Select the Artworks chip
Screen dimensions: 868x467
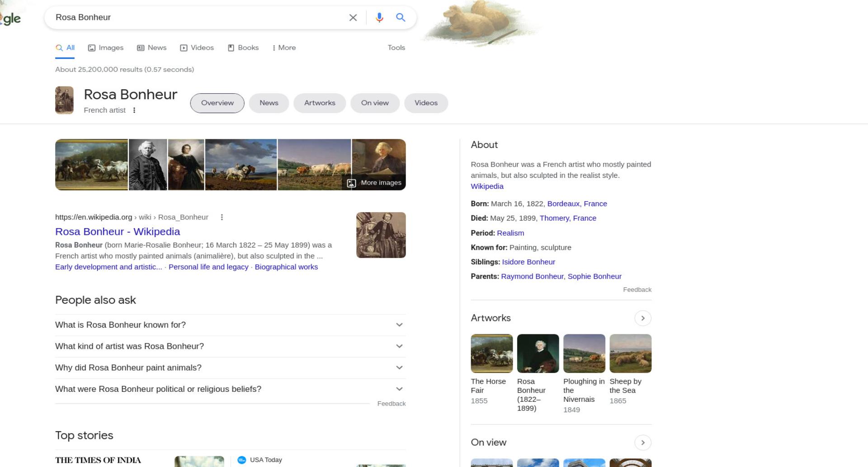click(x=320, y=103)
